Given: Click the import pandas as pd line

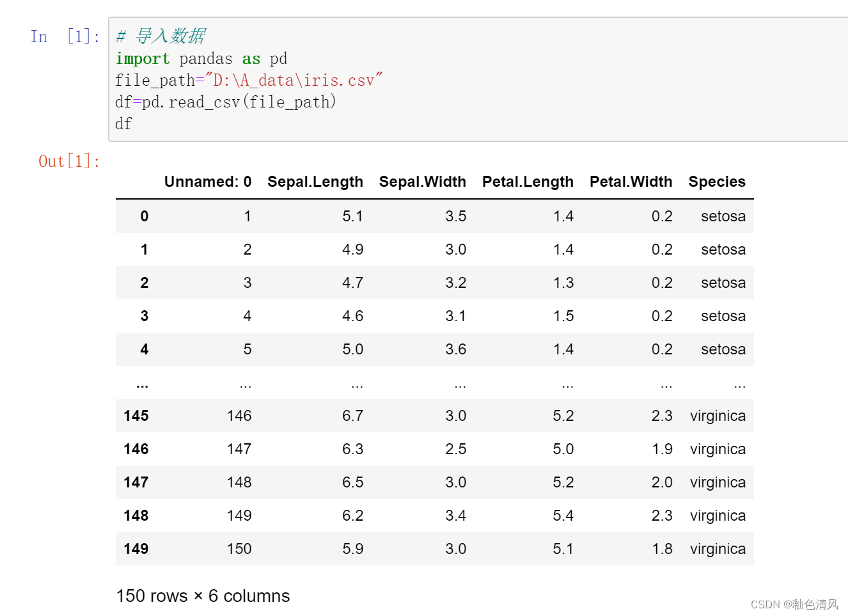Looking at the screenshot, I should click(x=201, y=59).
